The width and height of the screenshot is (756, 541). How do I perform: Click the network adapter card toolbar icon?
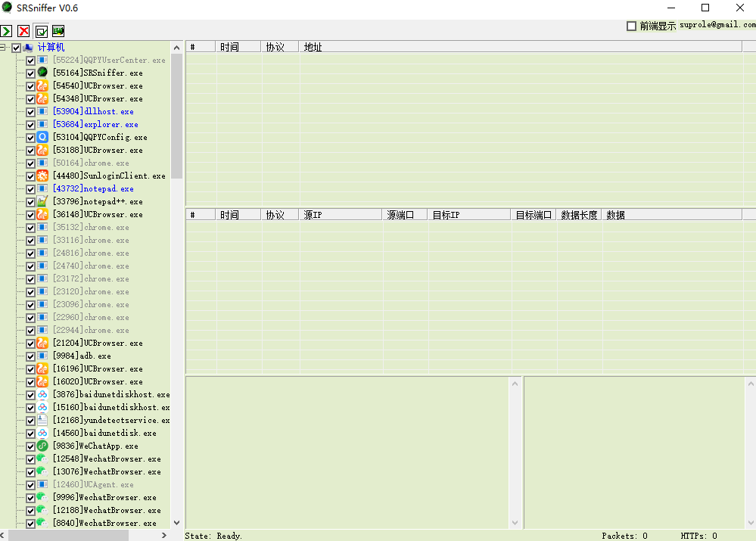(x=58, y=31)
